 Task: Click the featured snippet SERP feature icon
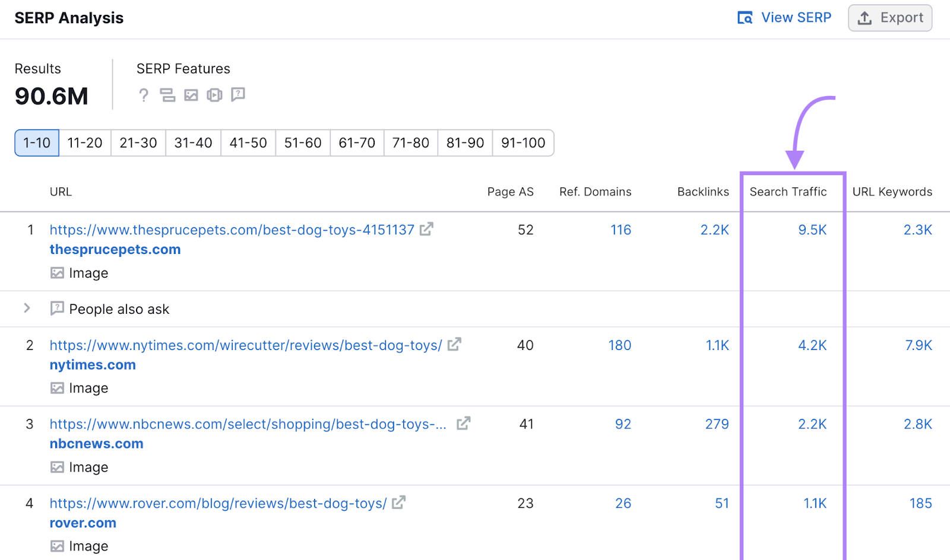[168, 95]
